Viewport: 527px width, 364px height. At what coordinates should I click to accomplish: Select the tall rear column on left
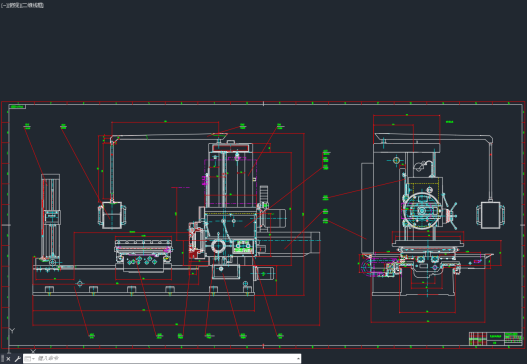coord(50,218)
